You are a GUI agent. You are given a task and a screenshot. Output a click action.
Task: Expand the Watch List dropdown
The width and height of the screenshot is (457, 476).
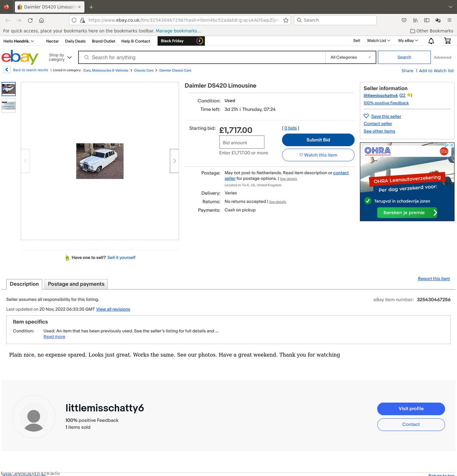(378, 40)
